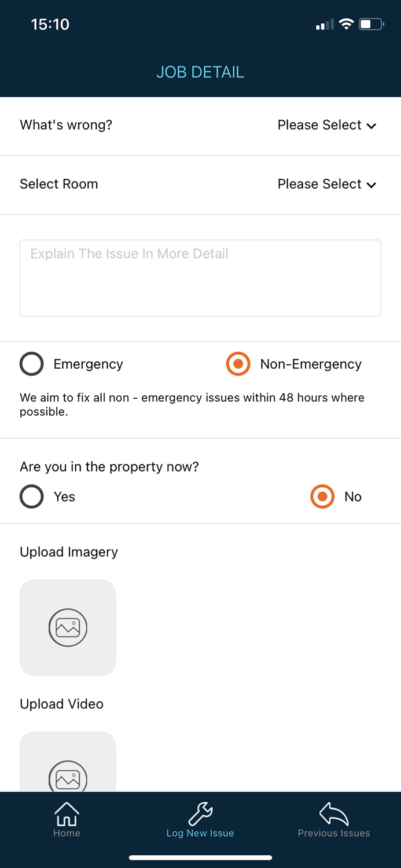Select the Emergency radio button
Image resolution: width=401 pixels, height=868 pixels.
32,364
